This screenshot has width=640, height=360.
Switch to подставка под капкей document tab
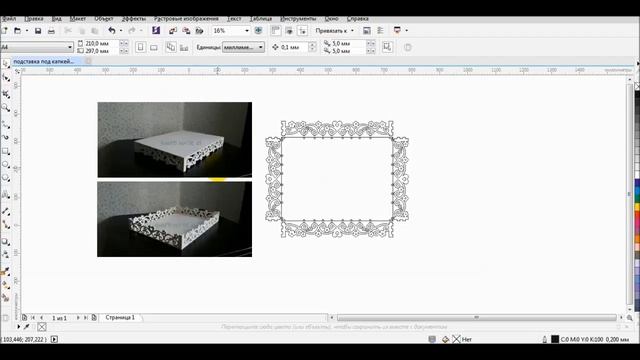(44, 61)
